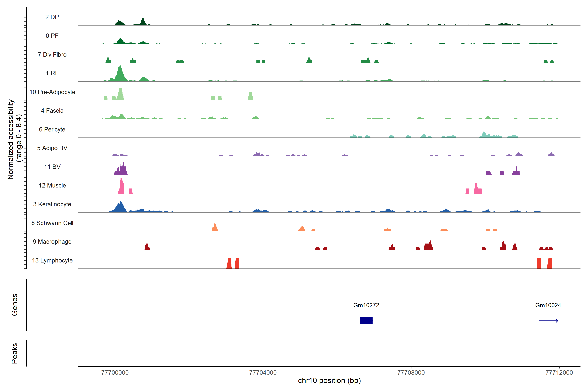Image resolution: width=588 pixels, height=392 pixels.
Task: Click the Gm10024 gene arrow
Action: click(x=548, y=321)
